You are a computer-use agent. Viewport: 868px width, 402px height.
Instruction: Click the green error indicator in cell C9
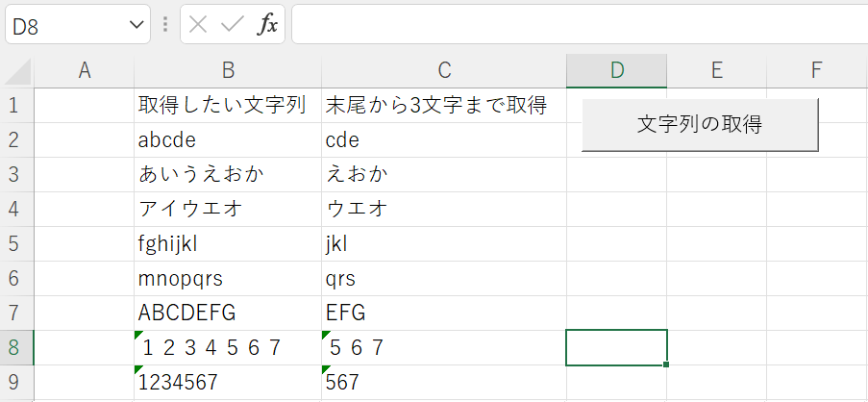point(326,369)
